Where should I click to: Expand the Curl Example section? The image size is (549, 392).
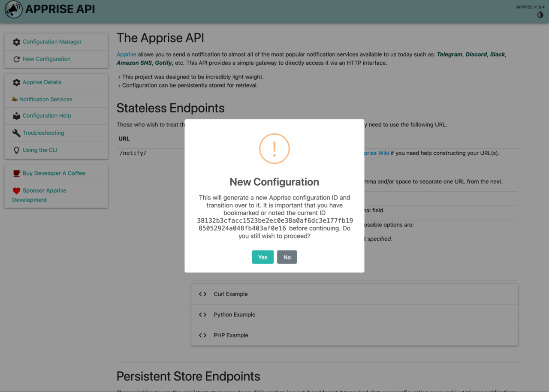tap(354, 294)
